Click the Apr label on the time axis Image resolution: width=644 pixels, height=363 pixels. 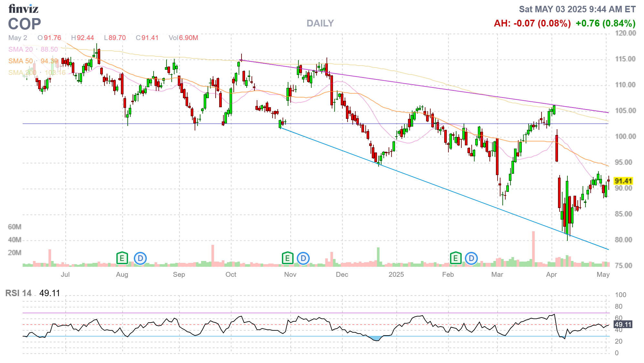(551, 275)
